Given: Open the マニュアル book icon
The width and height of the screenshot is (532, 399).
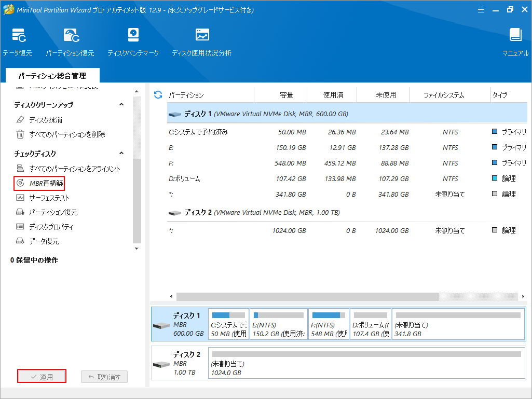Looking at the screenshot, I should pyautogui.click(x=515, y=35).
